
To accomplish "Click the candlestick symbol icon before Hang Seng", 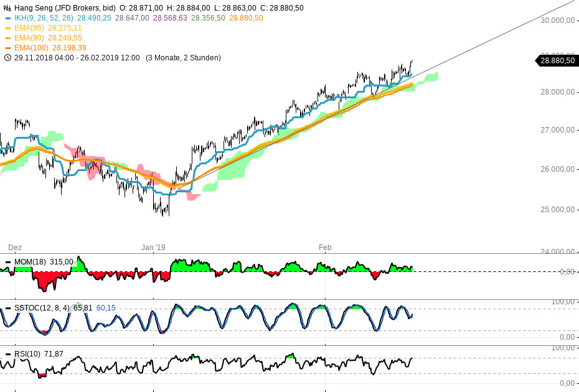I will coord(7,7).
